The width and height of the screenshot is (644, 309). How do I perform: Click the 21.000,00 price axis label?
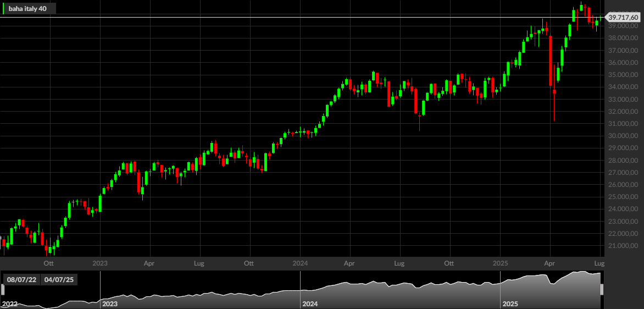[623, 246]
